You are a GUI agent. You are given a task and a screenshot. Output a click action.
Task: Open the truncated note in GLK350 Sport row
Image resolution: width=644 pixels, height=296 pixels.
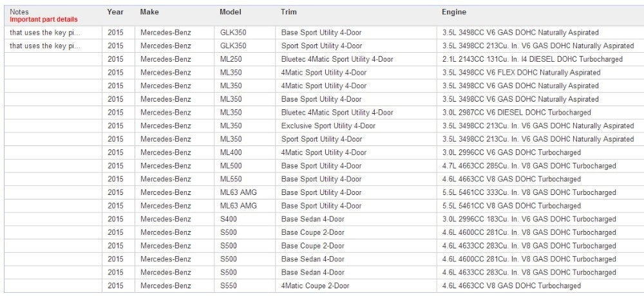point(45,46)
